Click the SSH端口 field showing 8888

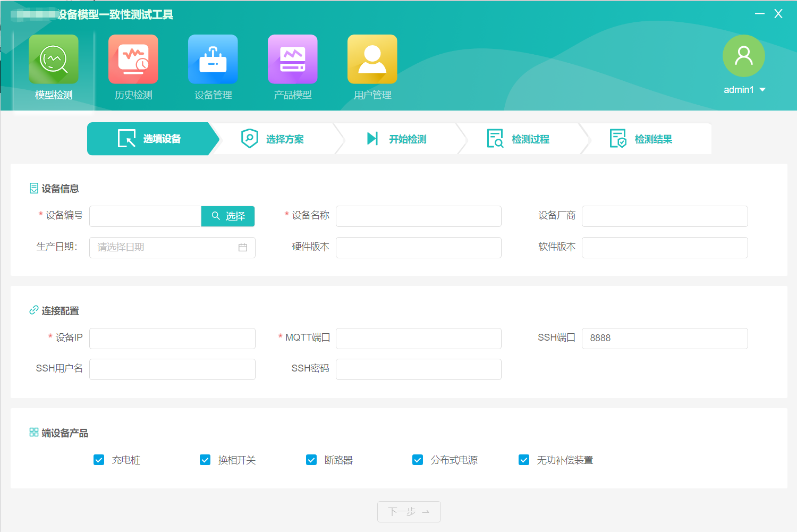coord(665,339)
